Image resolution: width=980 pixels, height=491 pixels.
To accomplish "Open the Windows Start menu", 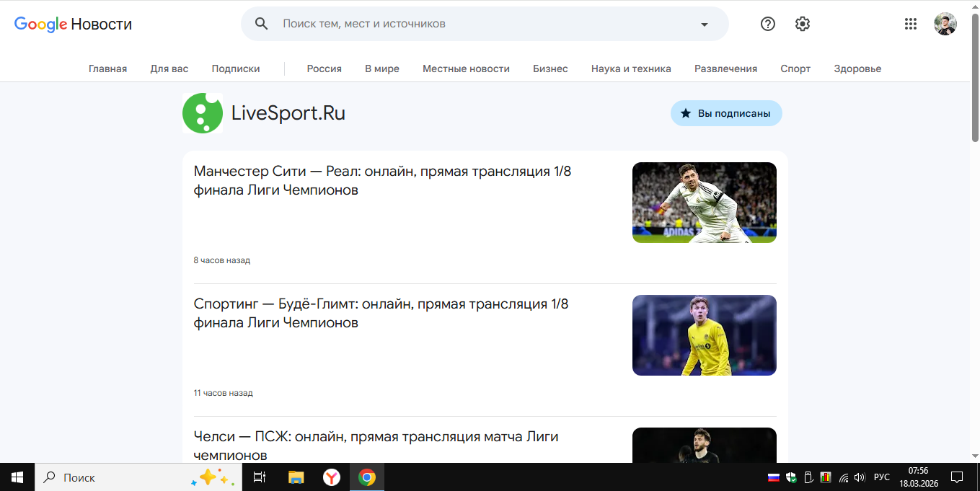I will pos(17,477).
